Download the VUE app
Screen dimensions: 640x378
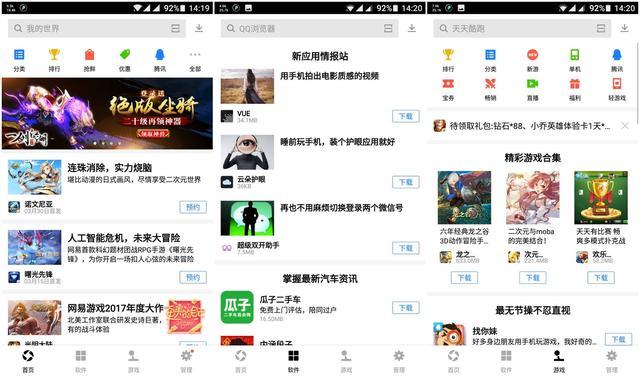pos(406,116)
